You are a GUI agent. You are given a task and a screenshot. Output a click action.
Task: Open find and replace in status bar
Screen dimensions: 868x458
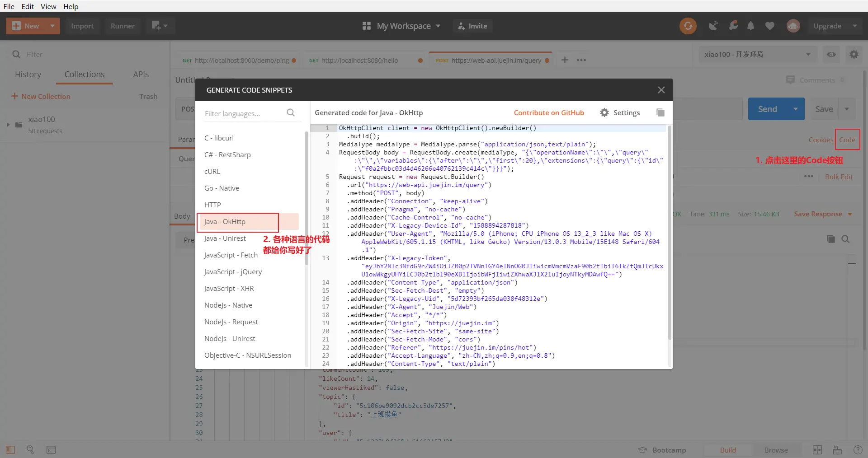coord(30,450)
